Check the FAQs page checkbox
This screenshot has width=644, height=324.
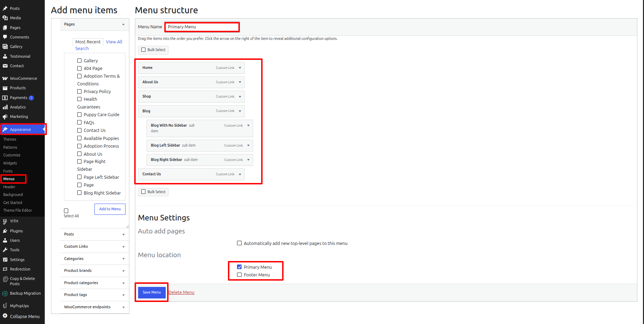click(79, 122)
